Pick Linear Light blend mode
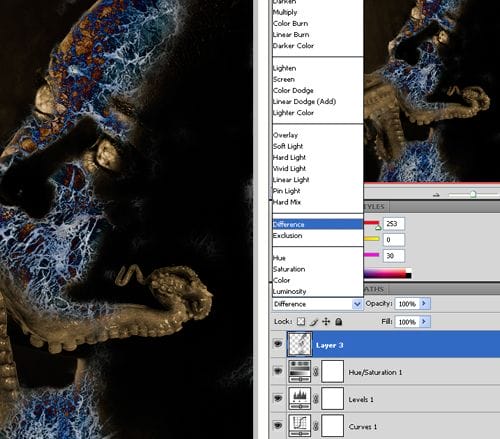 coord(291,180)
